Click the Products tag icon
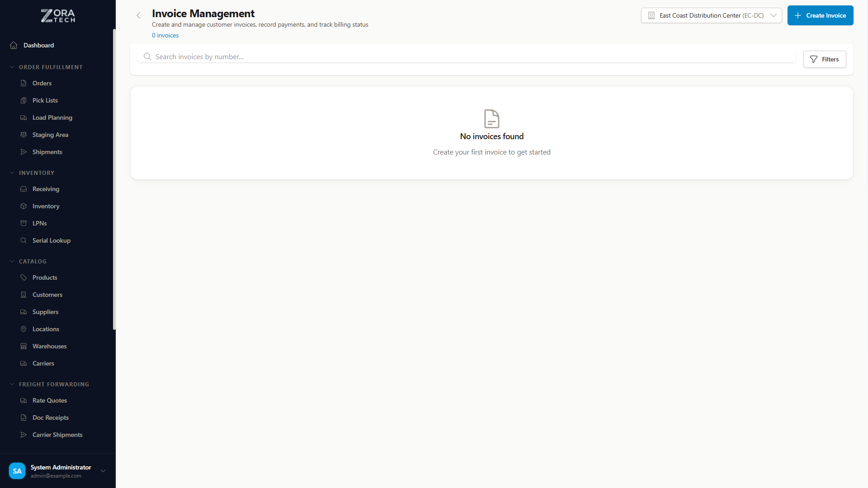868x488 pixels. pos(24,277)
